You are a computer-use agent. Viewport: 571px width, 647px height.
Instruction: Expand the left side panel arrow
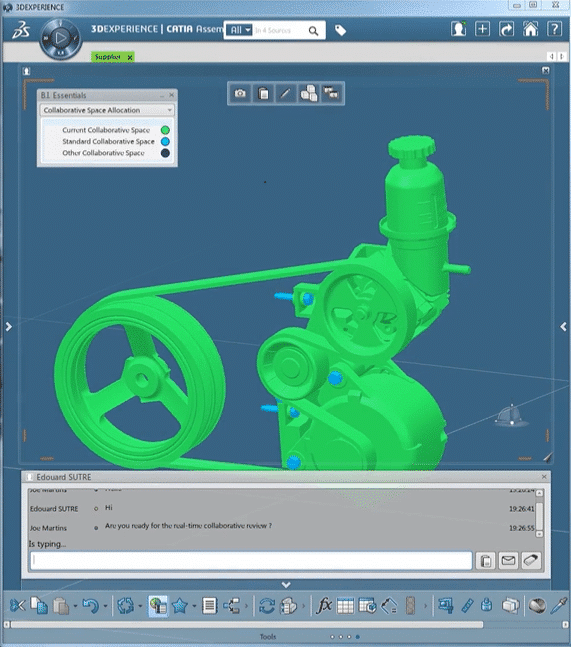(x=9, y=327)
